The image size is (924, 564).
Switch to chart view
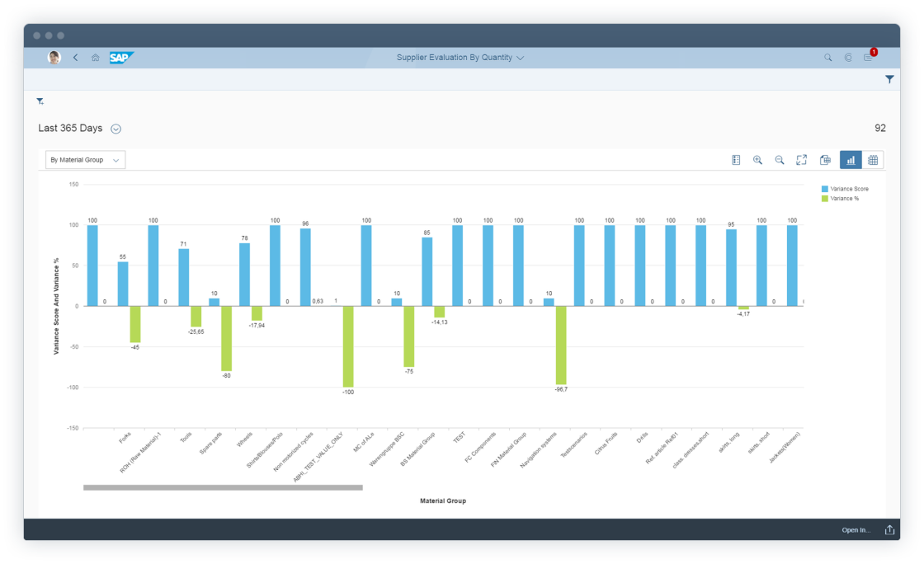[851, 160]
